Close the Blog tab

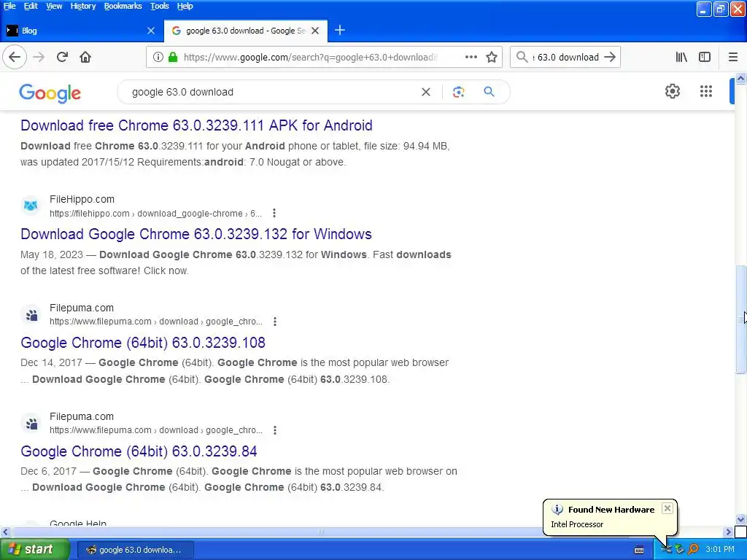[x=151, y=31]
